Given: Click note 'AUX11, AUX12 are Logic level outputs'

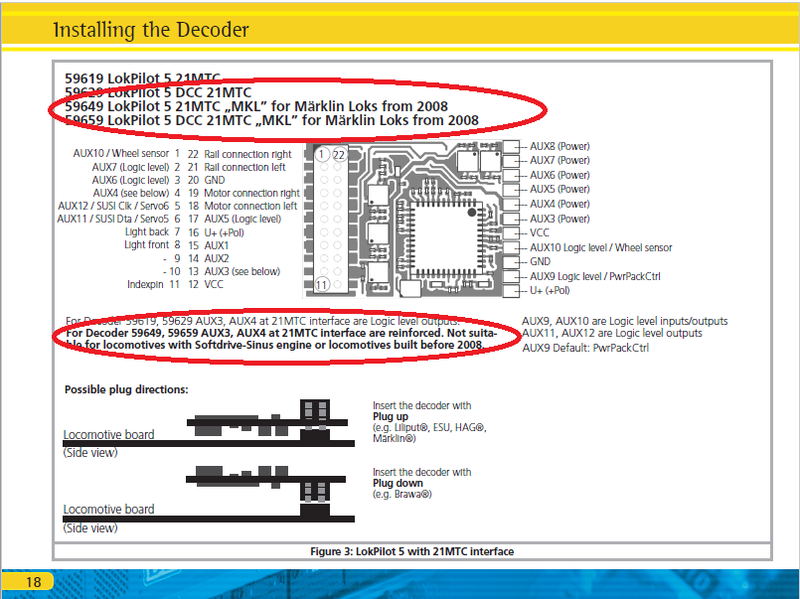Looking at the screenshot, I should click(x=612, y=333).
